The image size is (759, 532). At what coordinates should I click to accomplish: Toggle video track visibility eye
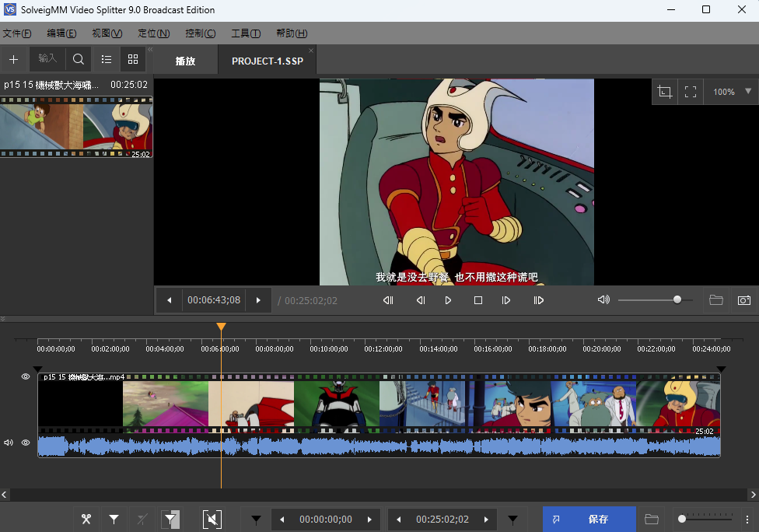(x=26, y=376)
